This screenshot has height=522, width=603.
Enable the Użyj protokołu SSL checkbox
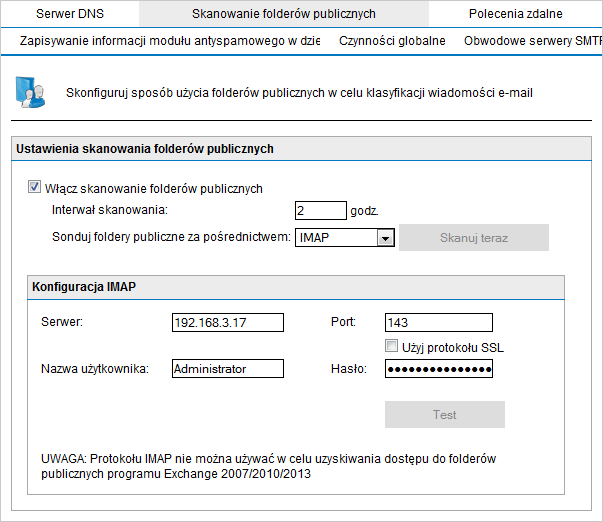pyautogui.click(x=391, y=346)
